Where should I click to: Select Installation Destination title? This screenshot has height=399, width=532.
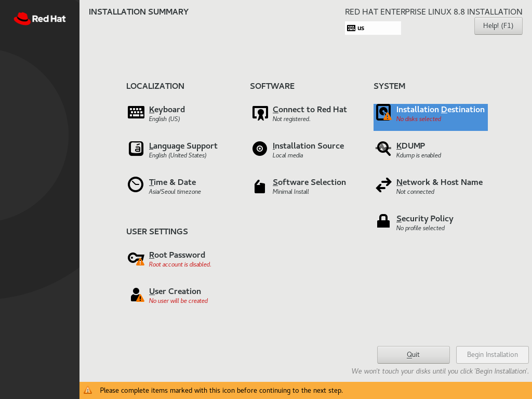pos(441,110)
